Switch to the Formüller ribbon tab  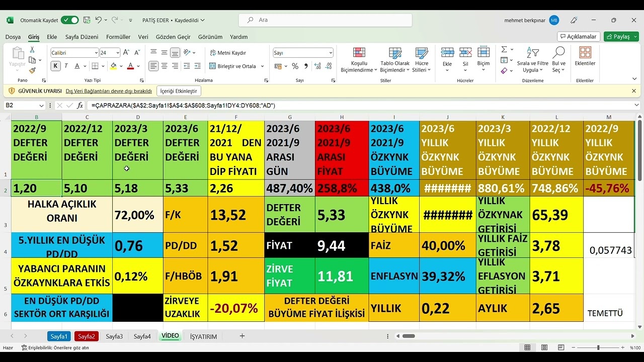click(x=118, y=37)
